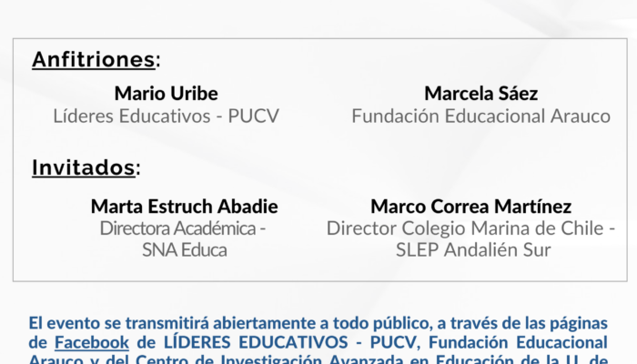
Task: Open the underlined Facebook link
Action: tap(91, 342)
